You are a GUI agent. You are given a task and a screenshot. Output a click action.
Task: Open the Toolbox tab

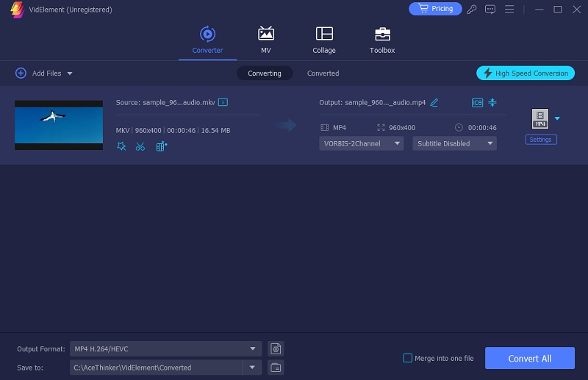click(x=382, y=40)
